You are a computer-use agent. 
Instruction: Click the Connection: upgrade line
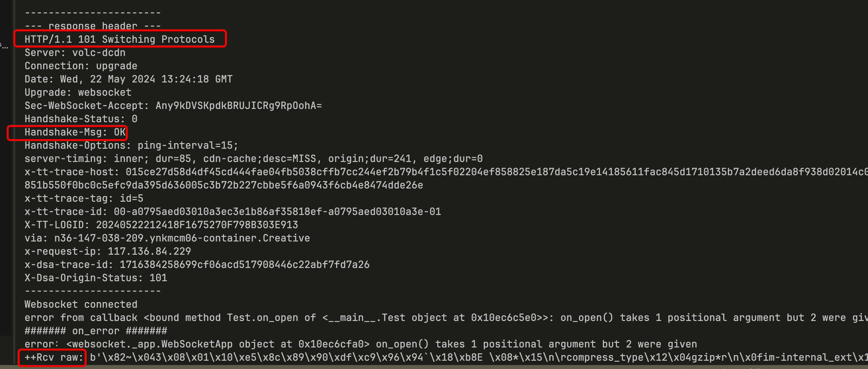point(81,66)
